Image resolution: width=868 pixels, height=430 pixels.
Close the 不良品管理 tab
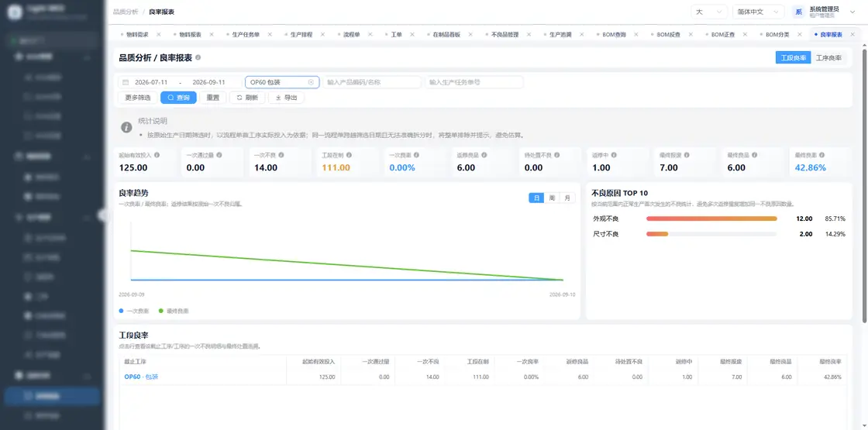[x=529, y=34]
